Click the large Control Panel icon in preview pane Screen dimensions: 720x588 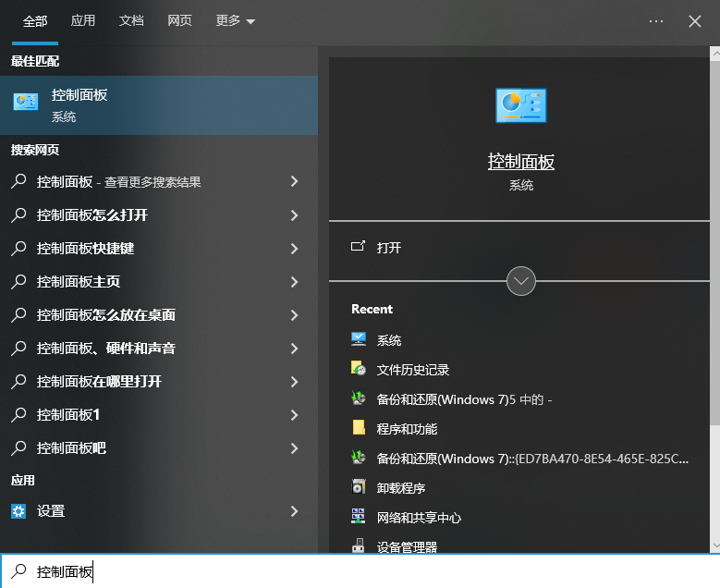pos(520,105)
